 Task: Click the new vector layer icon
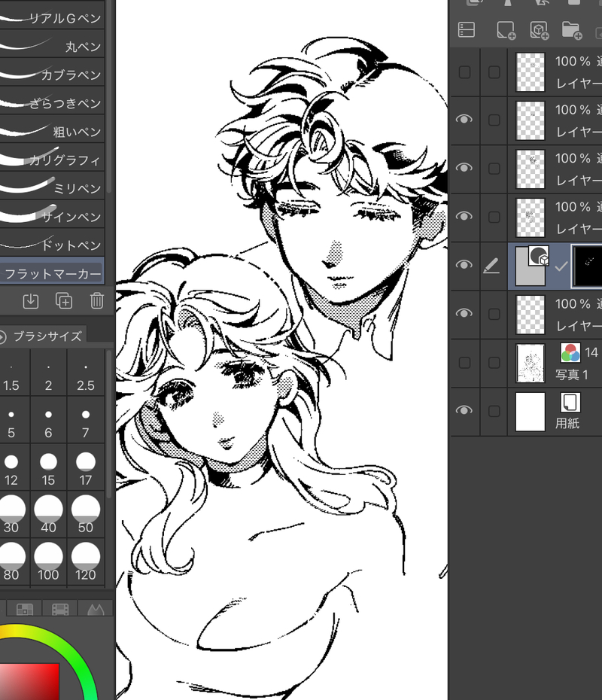540,30
